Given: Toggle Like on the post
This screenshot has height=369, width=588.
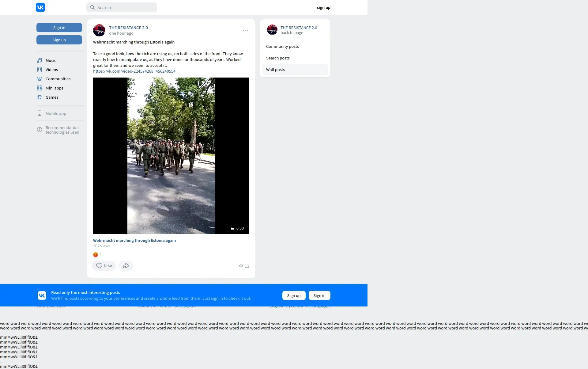Looking at the screenshot, I should coord(104,266).
